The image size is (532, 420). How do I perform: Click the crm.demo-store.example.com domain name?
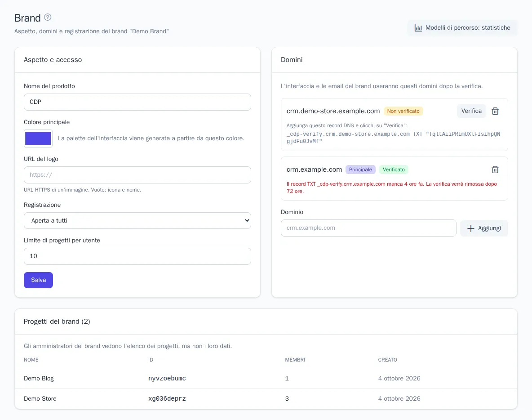point(333,111)
